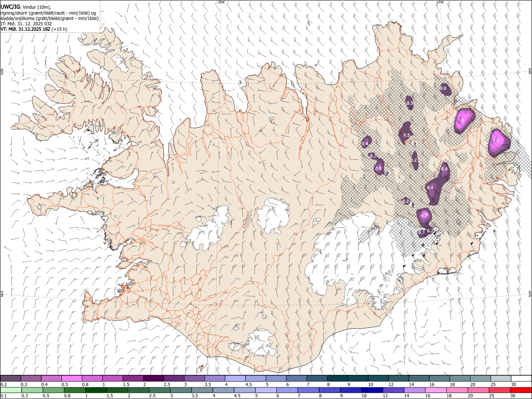Click the bright red bottom-row swatch labeled 30
The width and height of the screenshot is (532, 399).
click(x=521, y=390)
